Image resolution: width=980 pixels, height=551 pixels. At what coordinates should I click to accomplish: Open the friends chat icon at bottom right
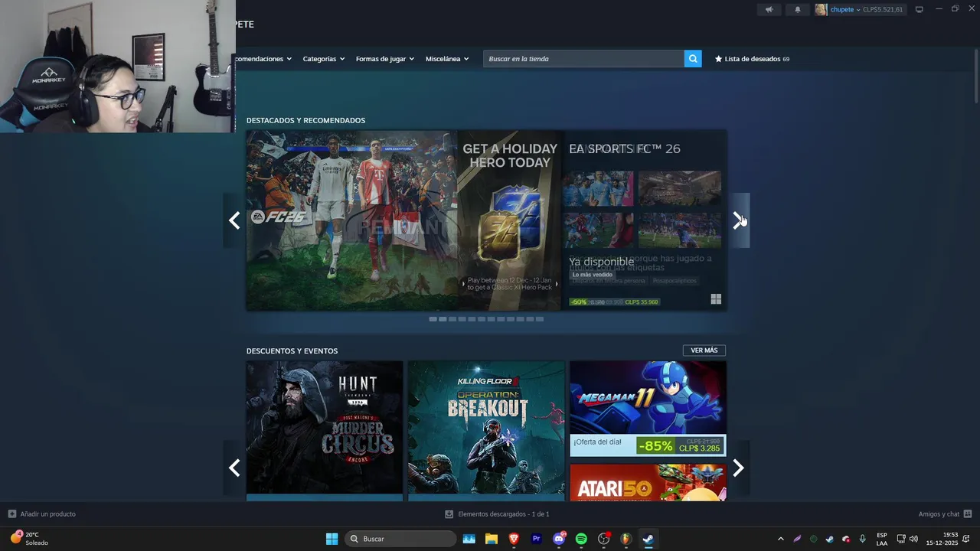tap(968, 514)
